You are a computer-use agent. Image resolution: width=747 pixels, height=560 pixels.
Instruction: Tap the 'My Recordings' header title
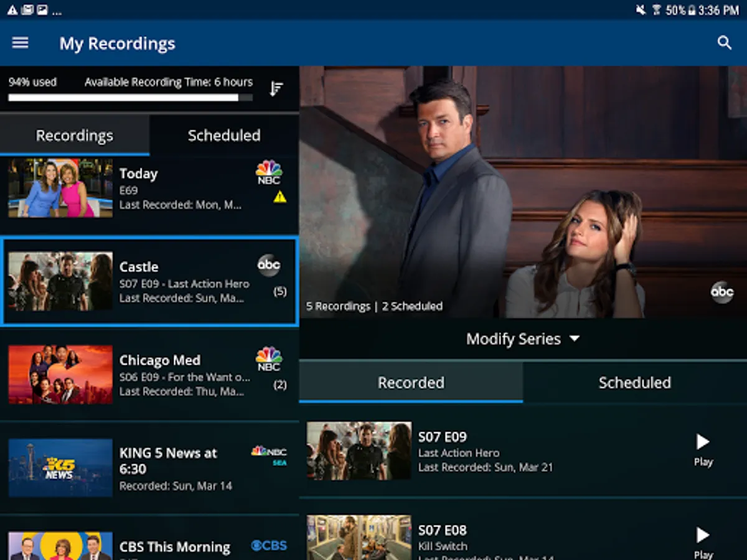click(x=117, y=44)
